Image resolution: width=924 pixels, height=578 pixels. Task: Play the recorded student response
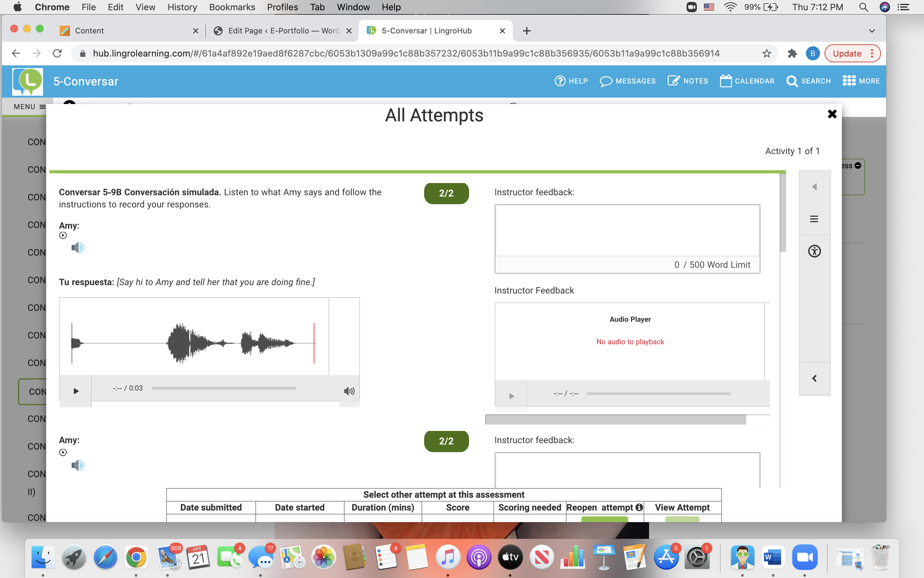pos(76,391)
